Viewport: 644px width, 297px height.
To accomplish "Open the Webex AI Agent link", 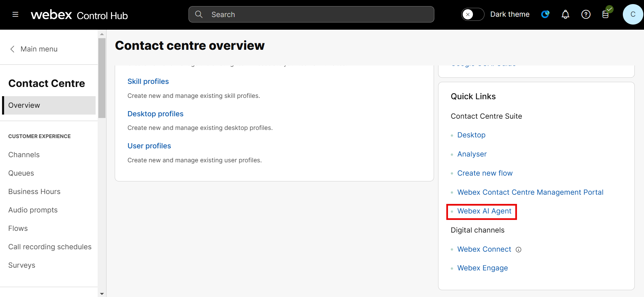I will [484, 211].
